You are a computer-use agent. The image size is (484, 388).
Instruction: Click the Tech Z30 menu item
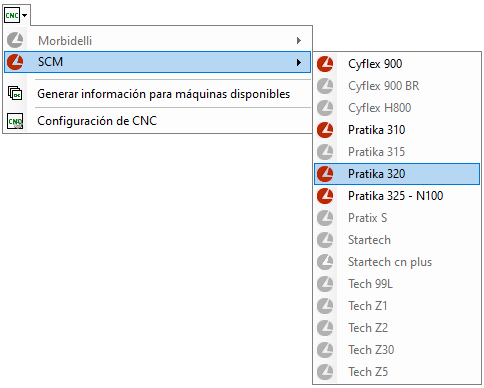pos(397,350)
